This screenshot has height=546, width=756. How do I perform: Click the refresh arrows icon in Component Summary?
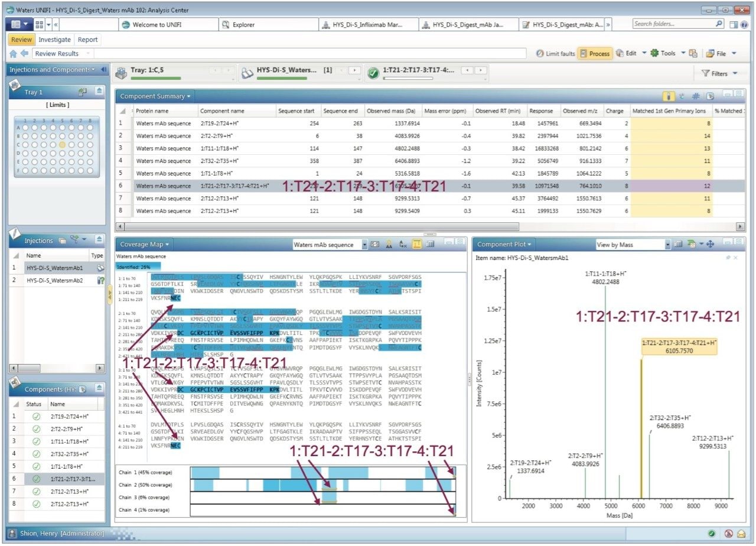[682, 96]
